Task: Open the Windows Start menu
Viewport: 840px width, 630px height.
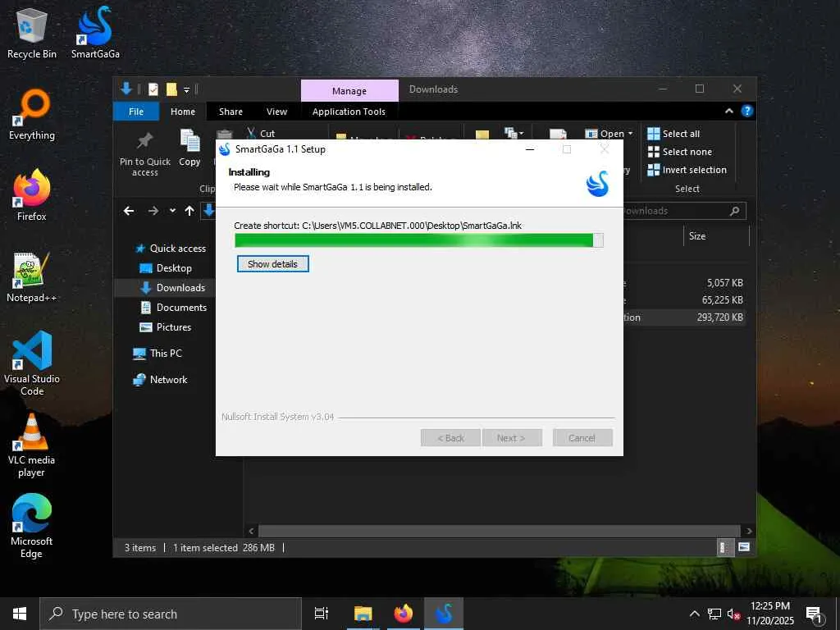Action: pyautogui.click(x=20, y=614)
